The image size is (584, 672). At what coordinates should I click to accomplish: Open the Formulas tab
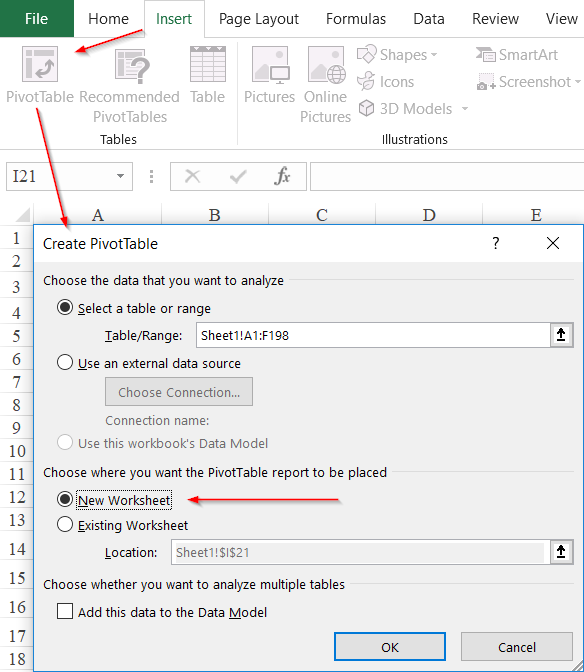tap(356, 19)
